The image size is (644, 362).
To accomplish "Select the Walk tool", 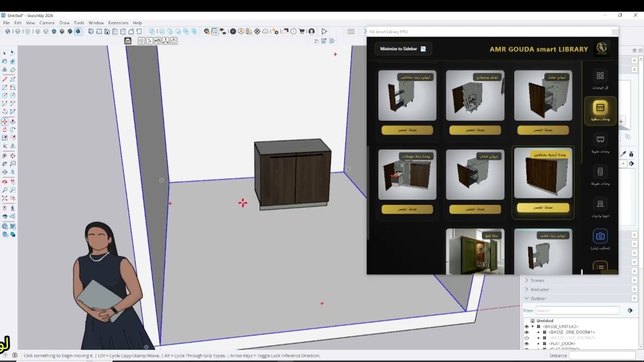I will tap(13, 208).
